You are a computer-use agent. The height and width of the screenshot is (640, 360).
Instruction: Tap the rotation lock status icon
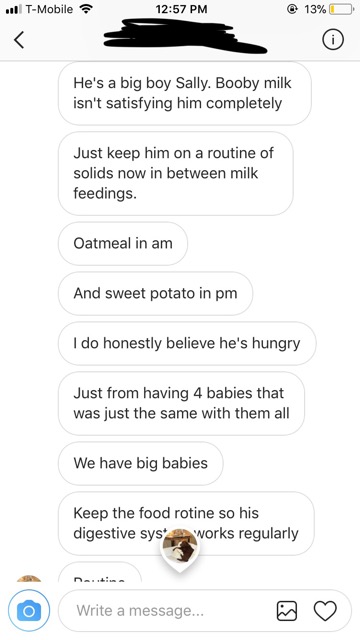click(292, 9)
